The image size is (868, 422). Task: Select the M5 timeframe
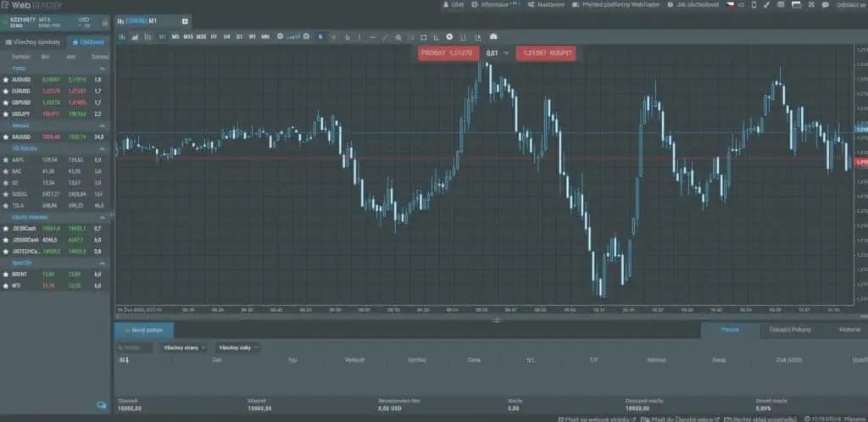click(175, 37)
